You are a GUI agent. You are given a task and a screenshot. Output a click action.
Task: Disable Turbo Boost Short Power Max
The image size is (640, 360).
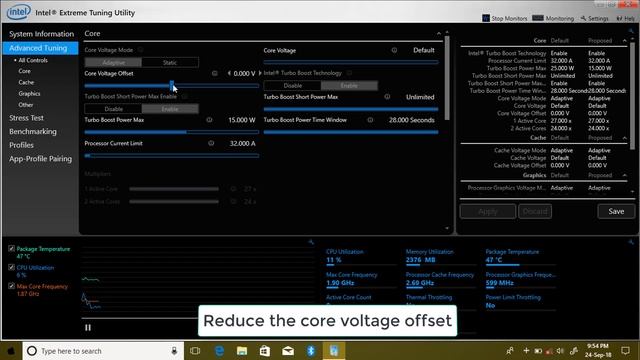click(x=113, y=109)
